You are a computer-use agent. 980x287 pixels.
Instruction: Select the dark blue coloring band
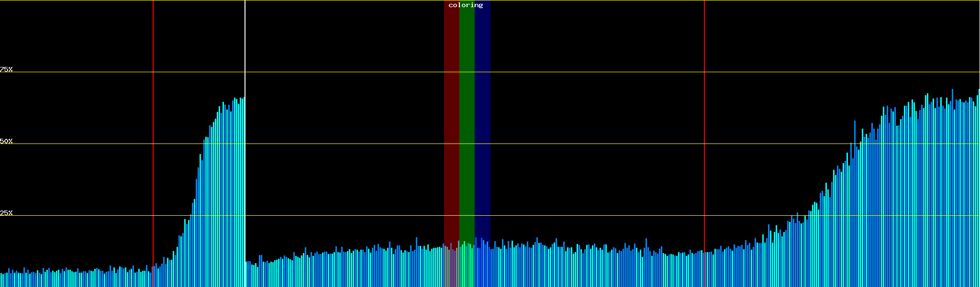[x=482, y=120]
